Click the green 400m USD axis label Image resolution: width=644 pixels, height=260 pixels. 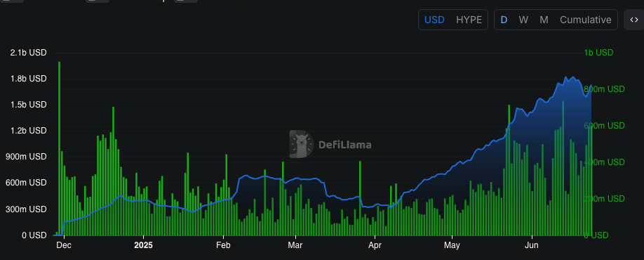(604, 162)
